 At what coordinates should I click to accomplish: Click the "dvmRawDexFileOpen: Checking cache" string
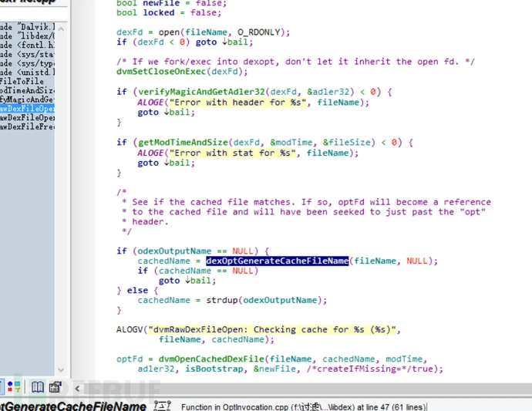pyautogui.click(x=272, y=330)
